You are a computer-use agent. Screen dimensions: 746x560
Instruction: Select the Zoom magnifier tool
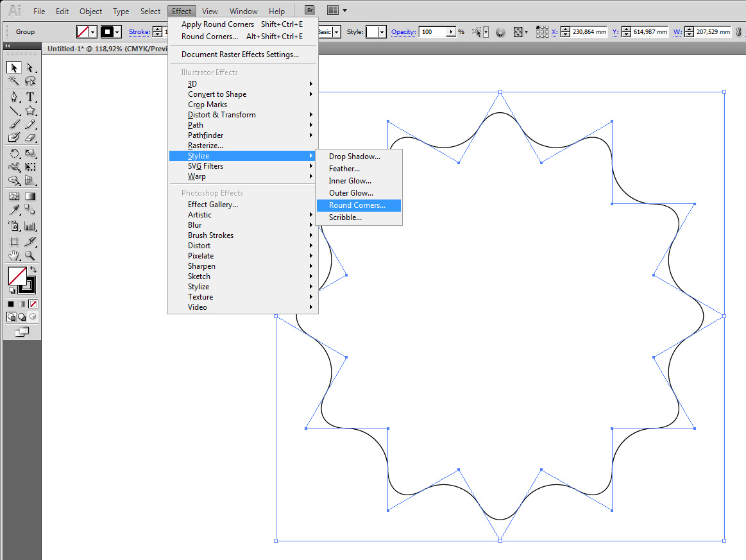[x=30, y=255]
